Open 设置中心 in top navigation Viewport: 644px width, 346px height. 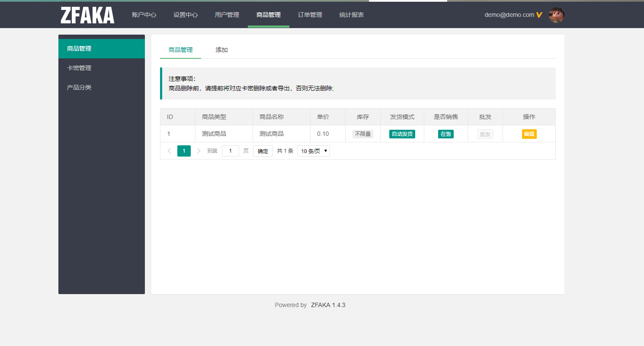click(x=186, y=15)
